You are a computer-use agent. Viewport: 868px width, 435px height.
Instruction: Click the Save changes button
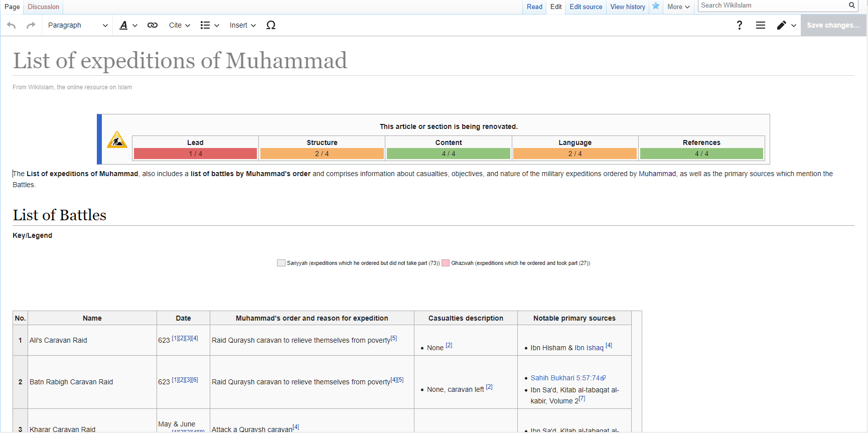(x=833, y=25)
